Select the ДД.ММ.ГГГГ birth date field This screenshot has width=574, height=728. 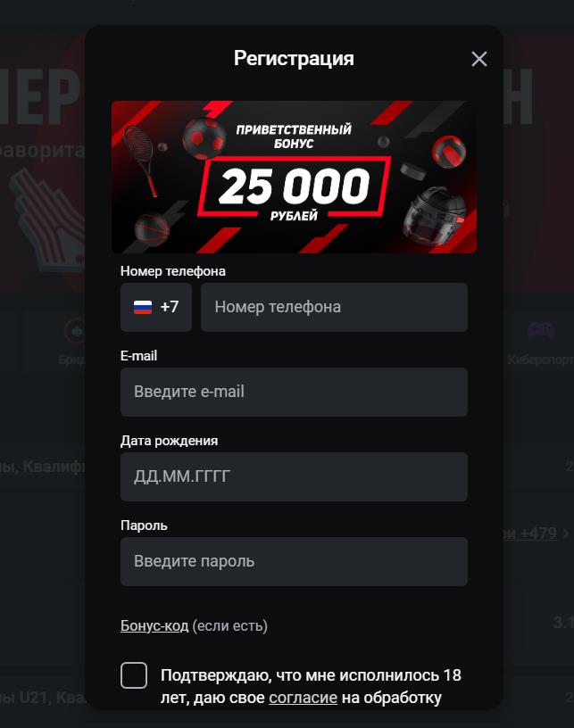pyautogui.click(x=294, y=476)
